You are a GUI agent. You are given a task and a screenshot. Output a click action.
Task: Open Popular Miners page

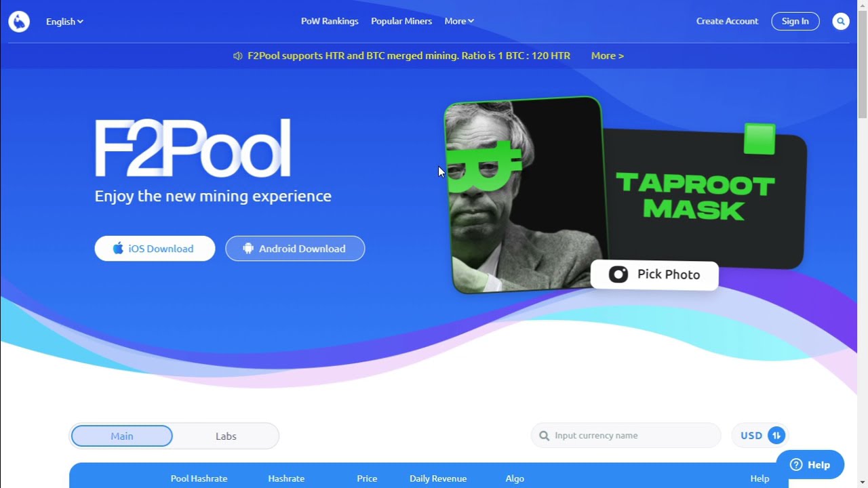pos(401,21)
